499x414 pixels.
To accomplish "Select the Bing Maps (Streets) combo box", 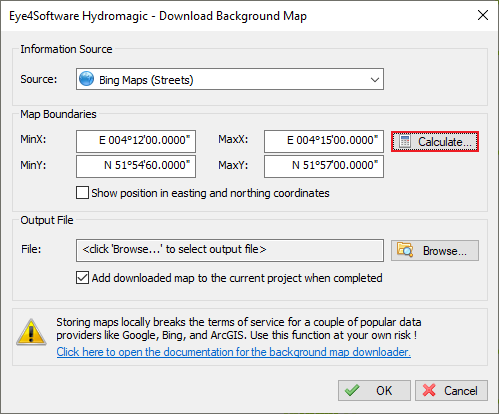I will [230, 79].
